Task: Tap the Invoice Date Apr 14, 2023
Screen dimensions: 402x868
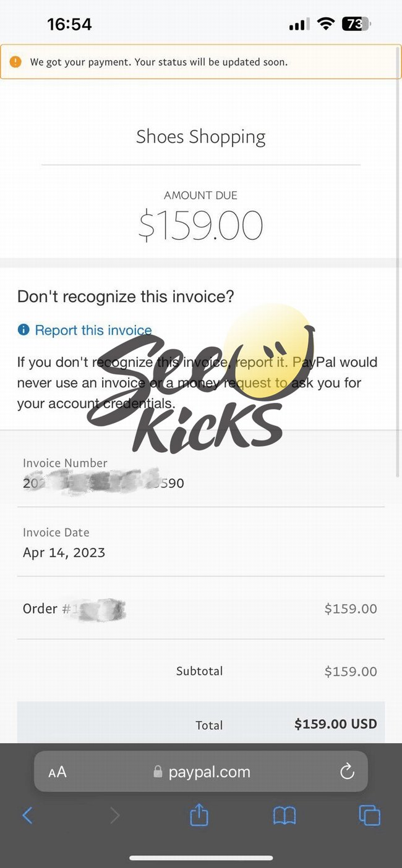Action: (x=64, y=552)
